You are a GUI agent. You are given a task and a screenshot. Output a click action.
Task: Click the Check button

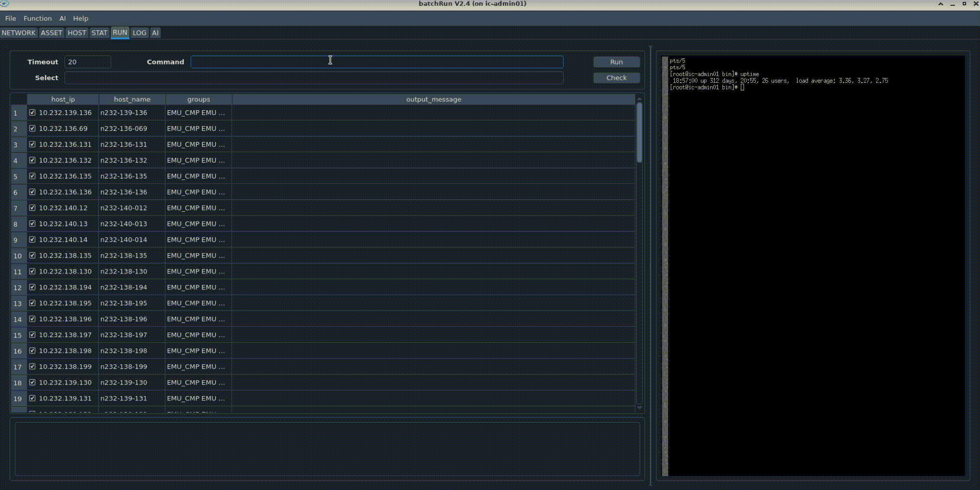coord(617,78)
